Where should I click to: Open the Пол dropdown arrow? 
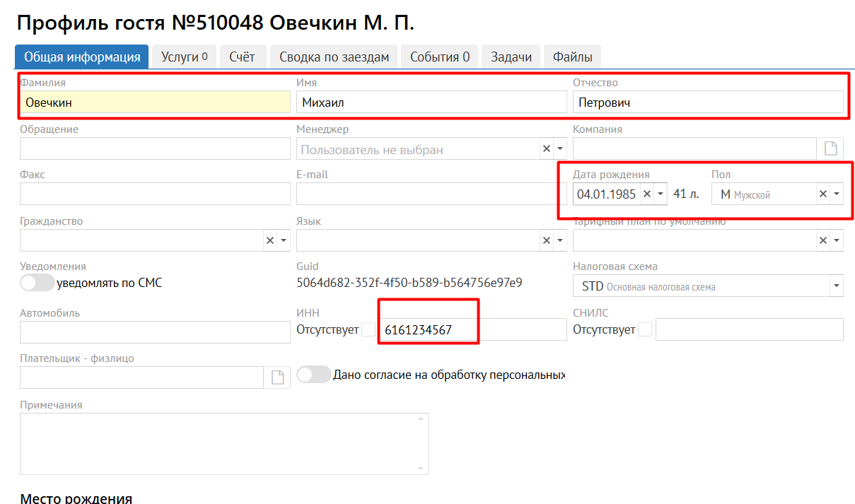(x=837, y=194)
